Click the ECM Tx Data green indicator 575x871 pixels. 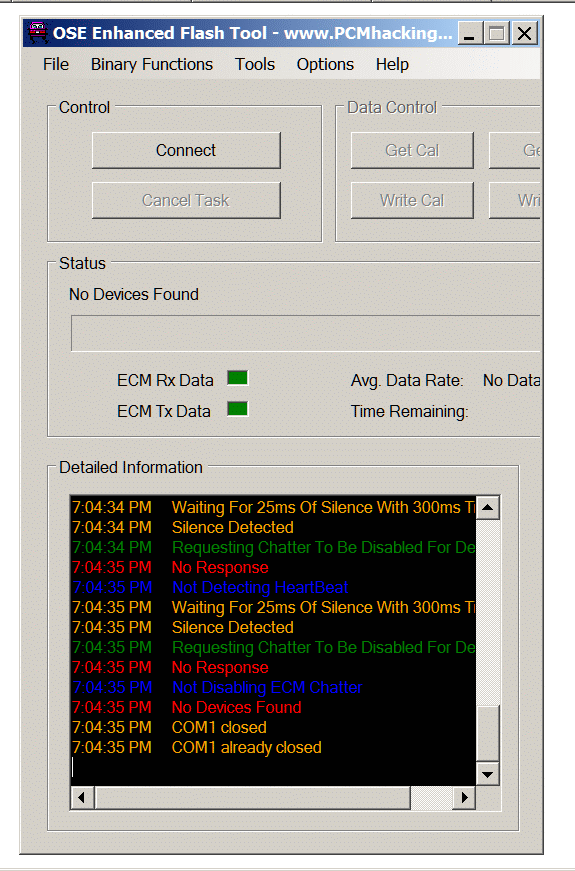[x=238, y=409]
